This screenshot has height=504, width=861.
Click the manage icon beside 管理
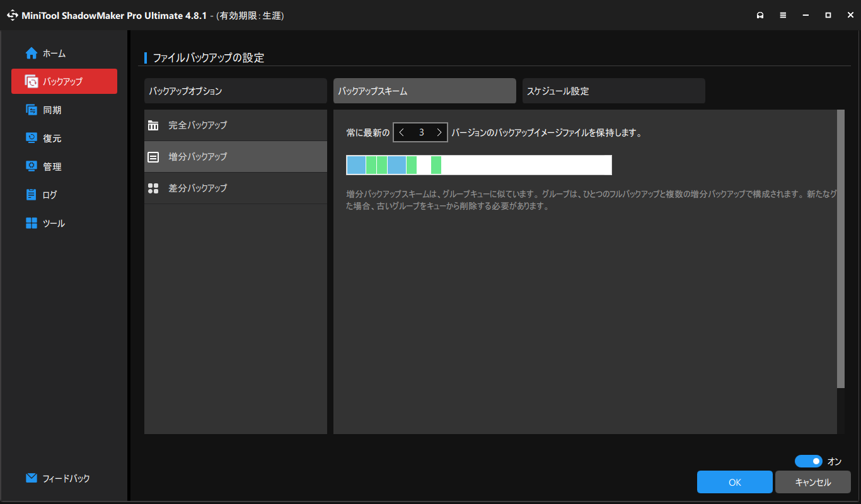click(x=32, y=166)
